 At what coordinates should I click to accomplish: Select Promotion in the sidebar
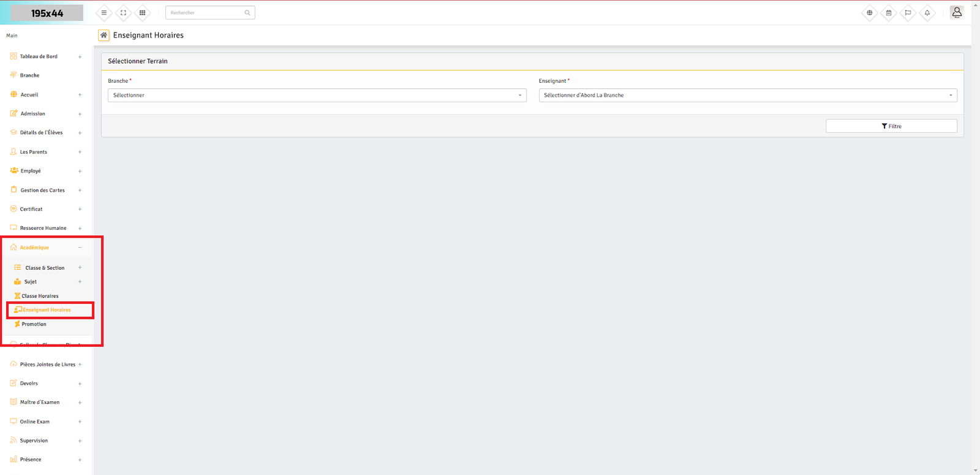coord(34,324)
